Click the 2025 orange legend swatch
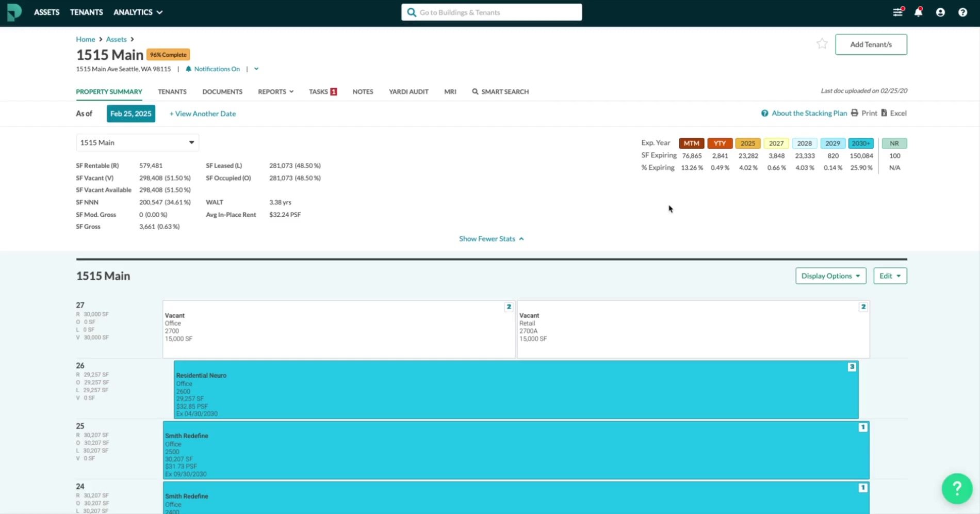This screenshot has height=514, width=980. tap(747, 143)
